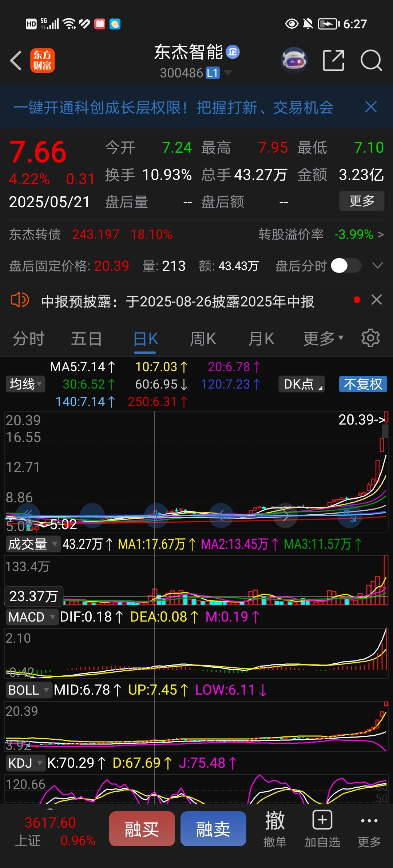
Task: Switch to the 五日 tab
Action: point(87,339)
